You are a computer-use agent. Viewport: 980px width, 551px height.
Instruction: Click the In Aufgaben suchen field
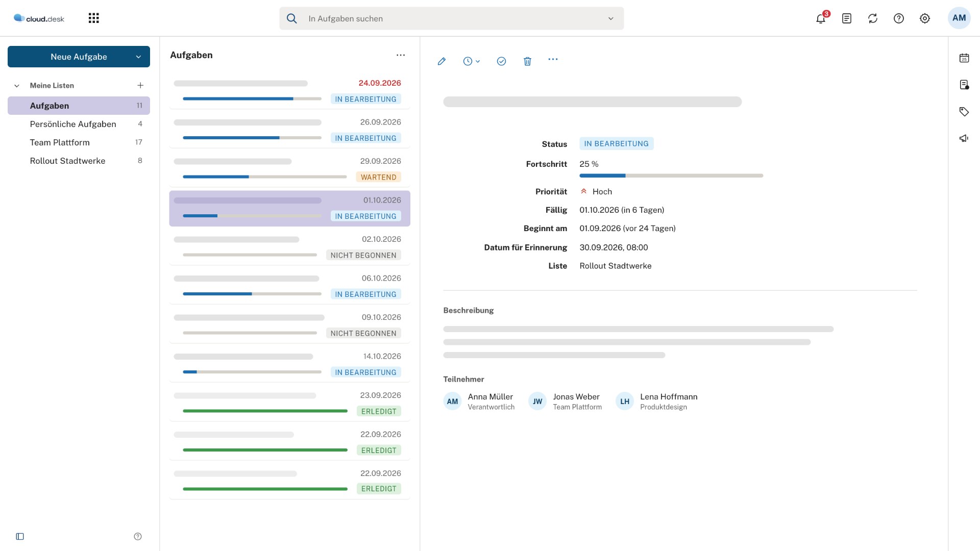click(x=451, y=18)
